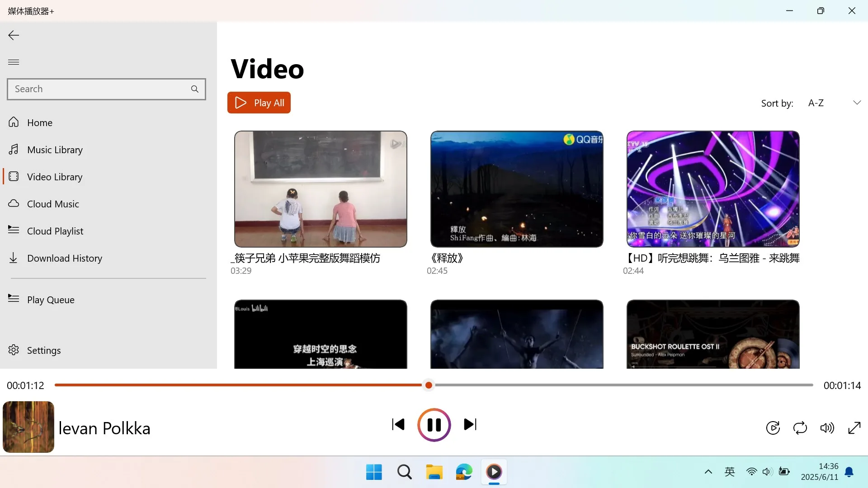Open the taskbar clock and date
The image size is (868, 488).
pyautogui.click(x=820, y=472)
